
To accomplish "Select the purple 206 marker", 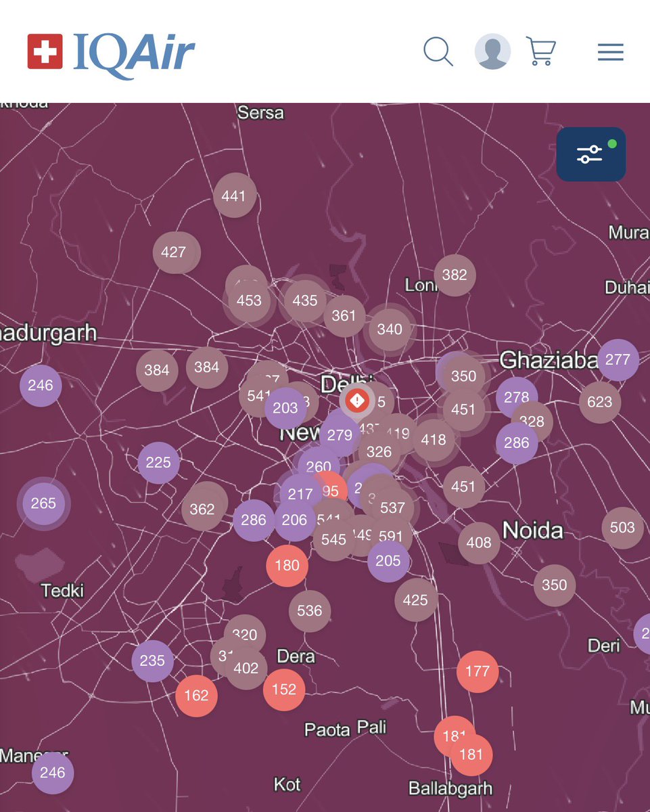I will click(x=295, y=520).
